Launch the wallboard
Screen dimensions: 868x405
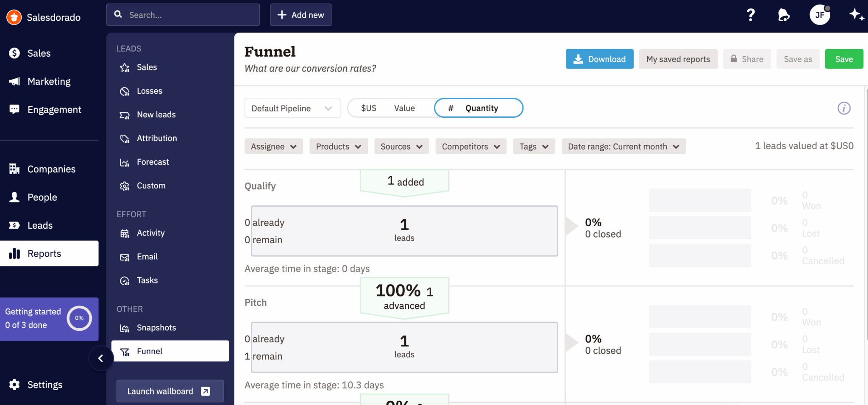pos(170,391)
